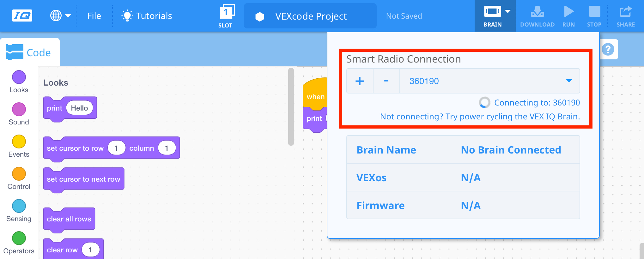Select the Looks block category
The image size is (644, 259).
pyautogui.click(x=19, y=81)
